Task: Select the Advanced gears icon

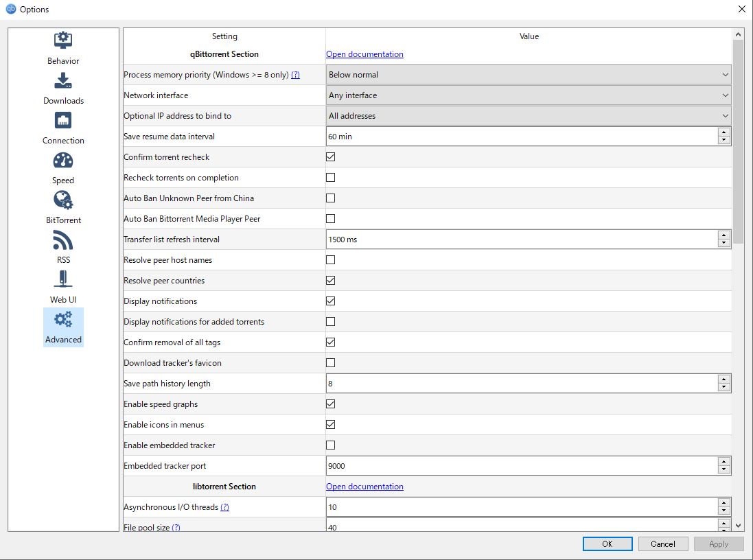Action: [x=63, y=319]
